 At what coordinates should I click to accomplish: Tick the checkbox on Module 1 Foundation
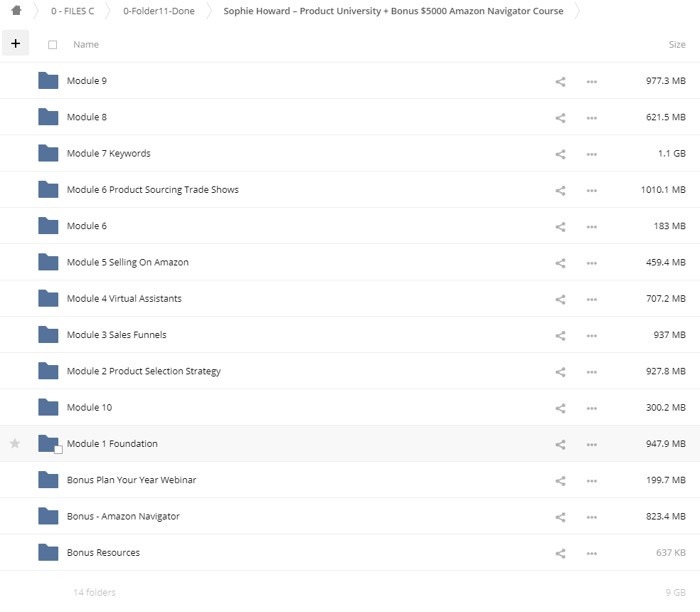pyautogui.click(x=58, y=449)
